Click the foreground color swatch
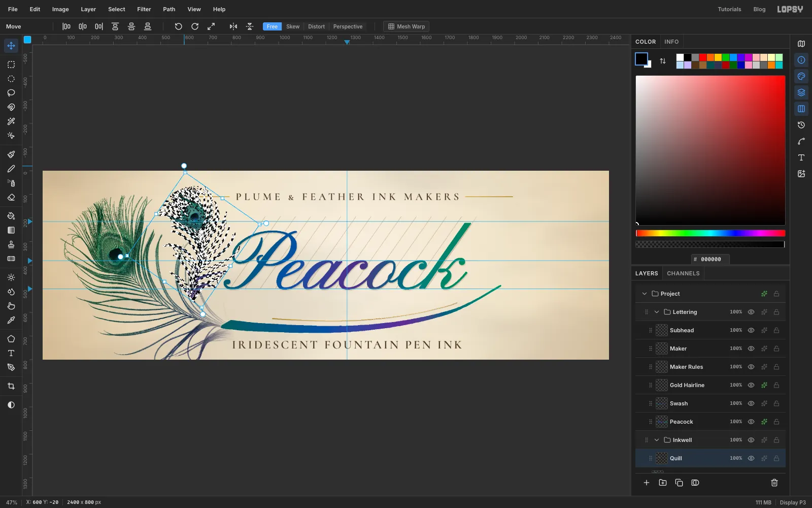The height and width of the screenshot is (508, 812). (641, 59)
